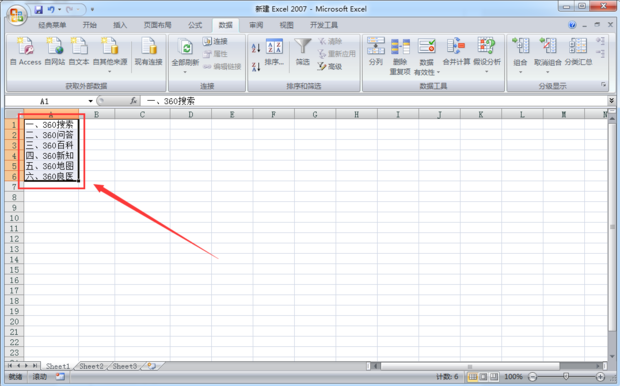Sort ascending with the A-Z icon
Viewport: 620px width, 386px height.
click(x=256, y=48)
